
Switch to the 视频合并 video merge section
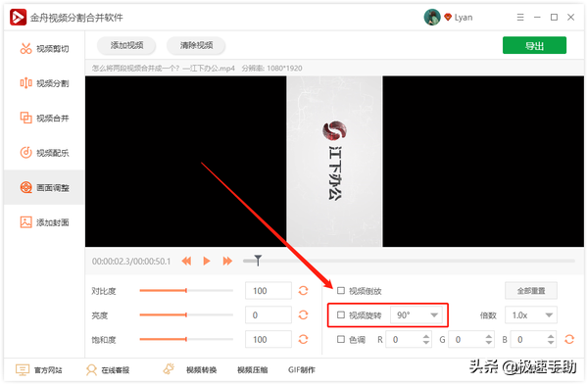(x=44, y=119)
